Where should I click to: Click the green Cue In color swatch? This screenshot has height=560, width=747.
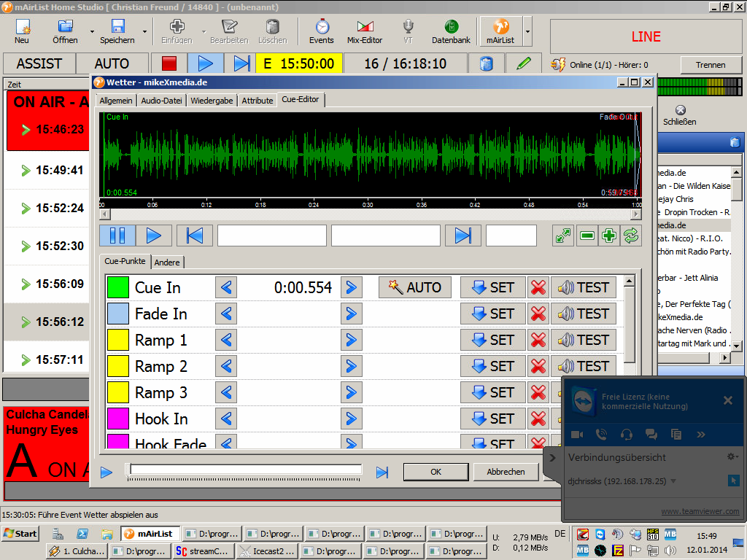coord(117,287)
